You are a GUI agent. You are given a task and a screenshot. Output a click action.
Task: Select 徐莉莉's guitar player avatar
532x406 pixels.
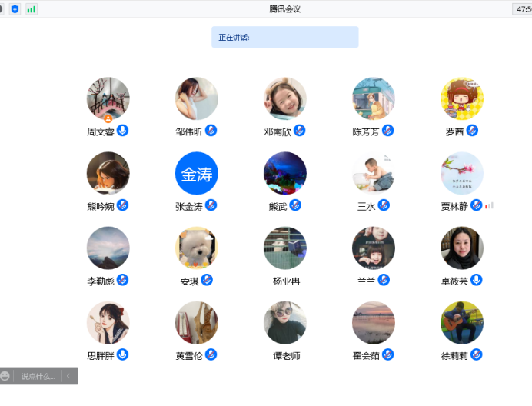point(462,322)
